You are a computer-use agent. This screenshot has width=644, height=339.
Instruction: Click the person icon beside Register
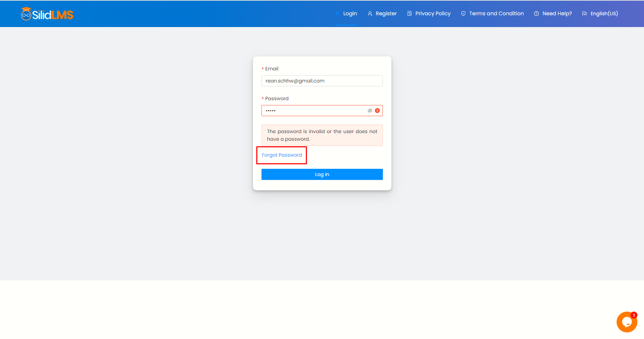click(370, 14)
